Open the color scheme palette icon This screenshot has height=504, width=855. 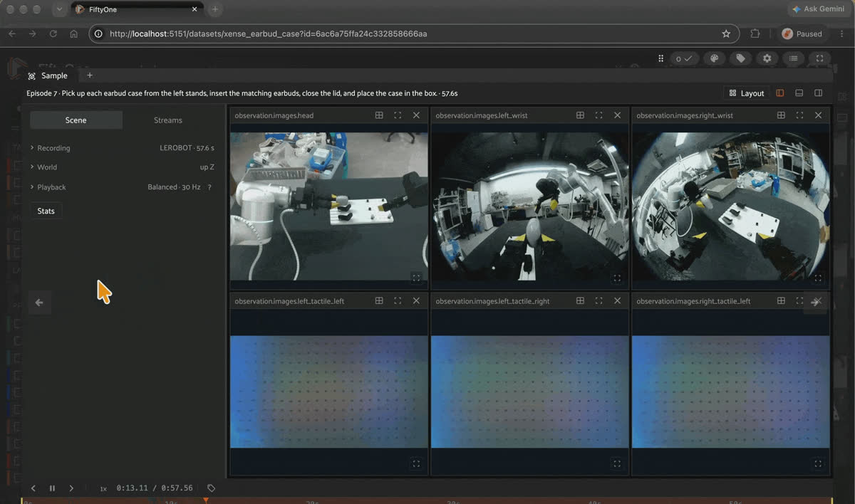(715, 58)
